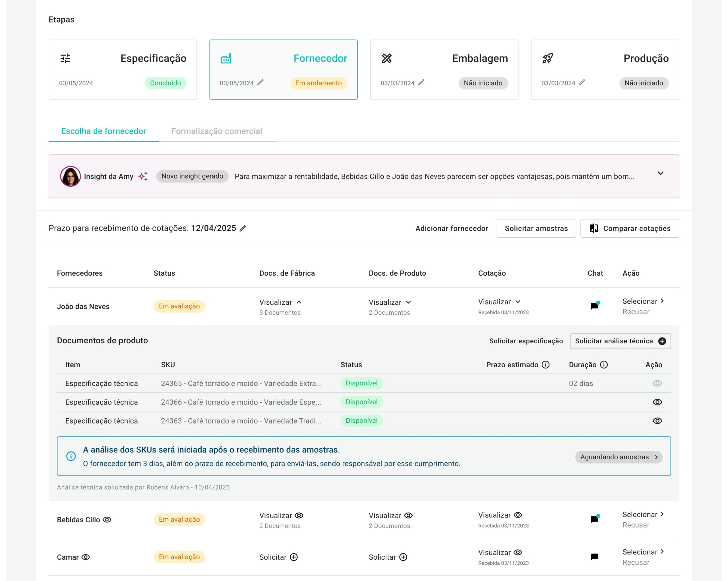Click Selecionar for Bebidas Cillo
The width and height of the screenshot is (728, 581).
point(643,514)
